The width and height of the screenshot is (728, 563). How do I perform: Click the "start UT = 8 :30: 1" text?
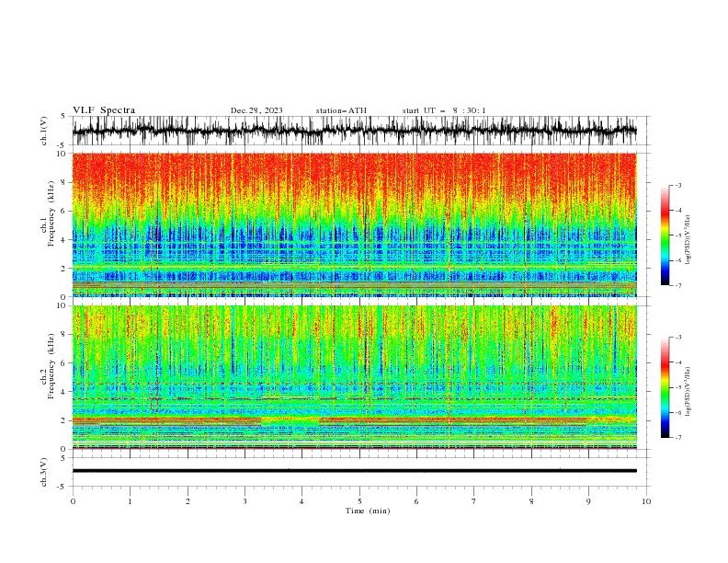(x=444, y=110)
